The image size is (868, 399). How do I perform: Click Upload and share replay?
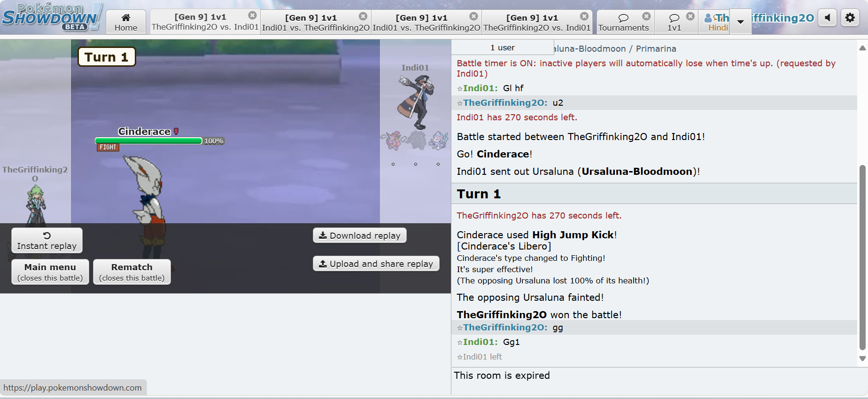click(x=376, y=264)
